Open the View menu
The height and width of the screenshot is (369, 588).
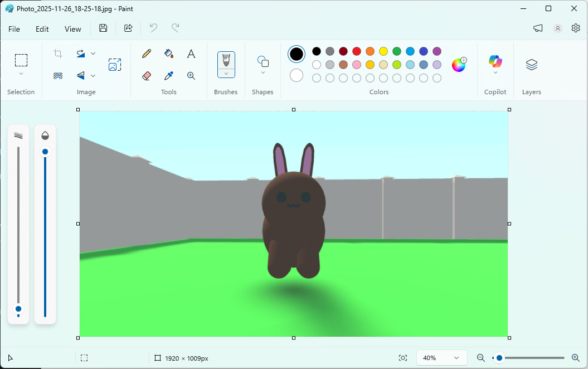(x=72, y=29)
